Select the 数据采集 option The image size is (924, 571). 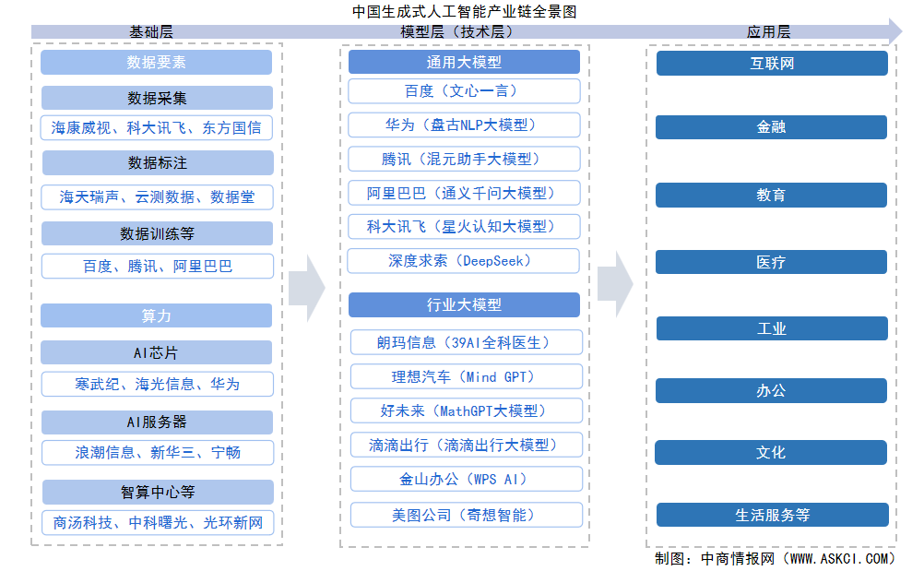(x=157, y=97)
